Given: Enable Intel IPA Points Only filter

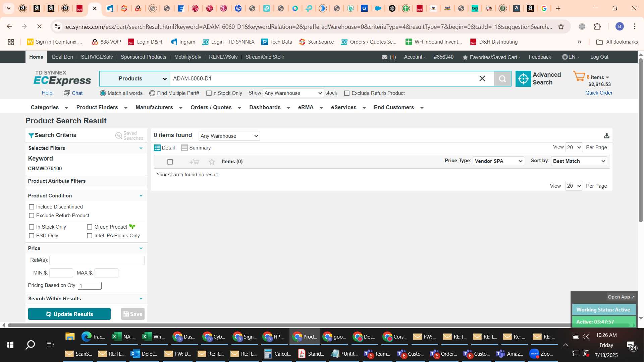Looking at the screenshot, I should point(90,236).
